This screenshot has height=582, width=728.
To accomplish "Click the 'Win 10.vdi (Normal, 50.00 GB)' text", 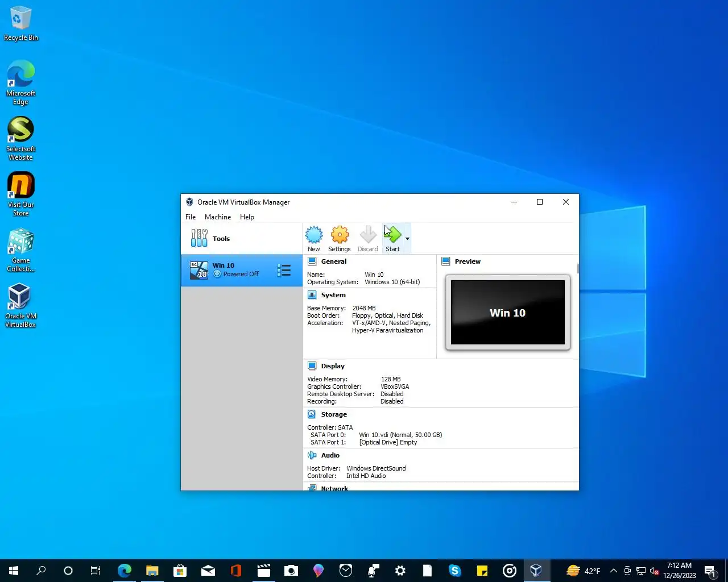I will click(x=400, y=435).
